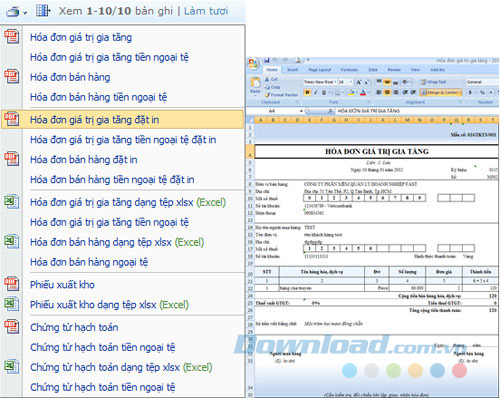Click the red Font Color swatch
The height and width of the screenshot is (398, 500).
363,93
